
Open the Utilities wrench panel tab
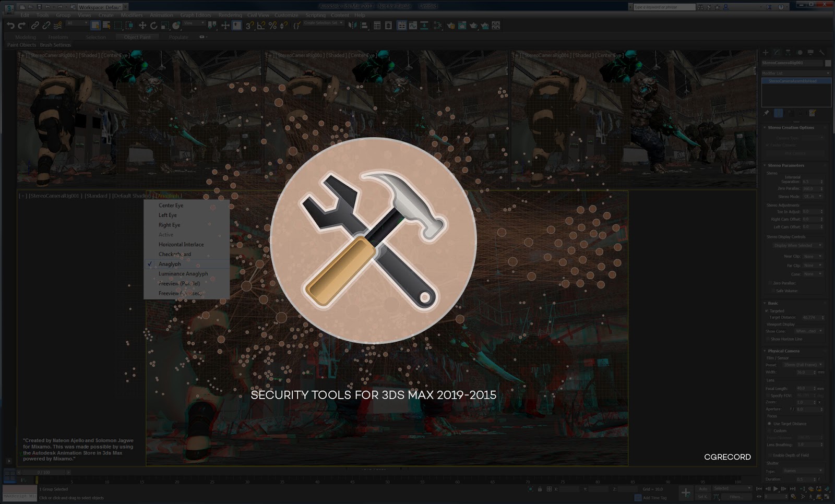822,52
